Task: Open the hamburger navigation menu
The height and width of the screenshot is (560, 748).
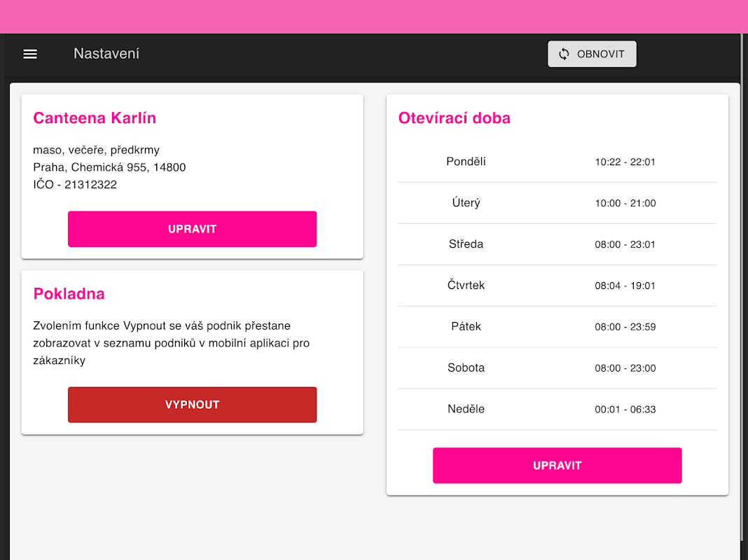Action: pyautogui.click(x=30, y=54)
